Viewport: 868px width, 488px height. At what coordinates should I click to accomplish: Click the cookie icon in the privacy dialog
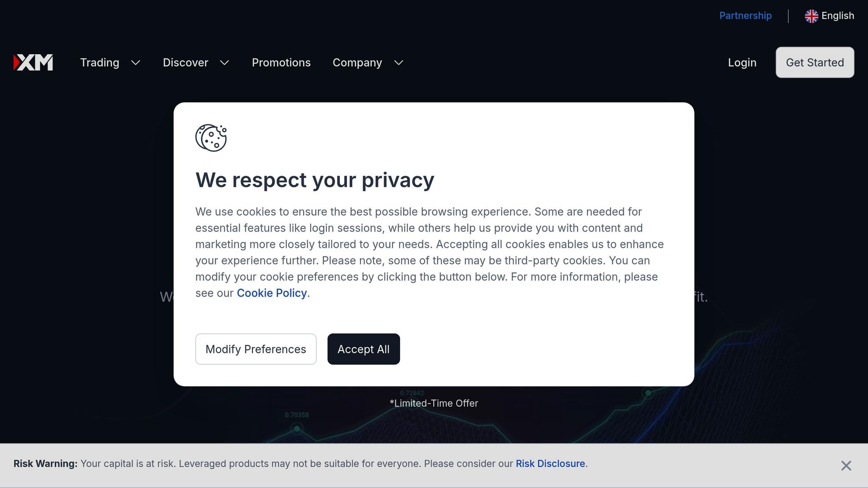211,138
